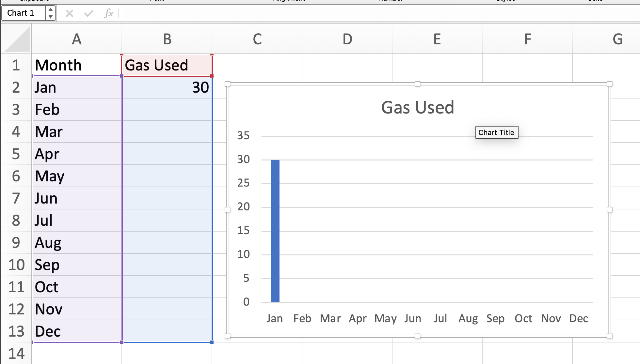Click the enter checkmark icon in formula bar
The image size is (640, 364).
[88, 13]
